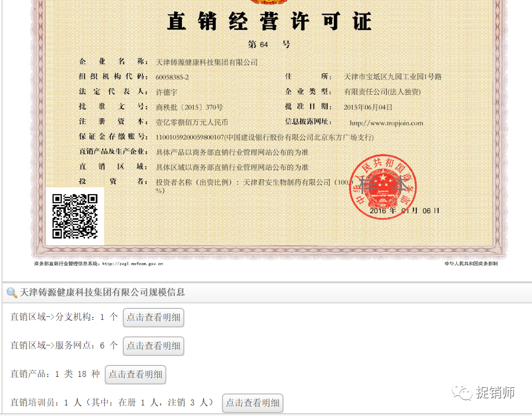
Task: Click the 中华人民共和国商务部制 footer text
Action: pos(470,264)
